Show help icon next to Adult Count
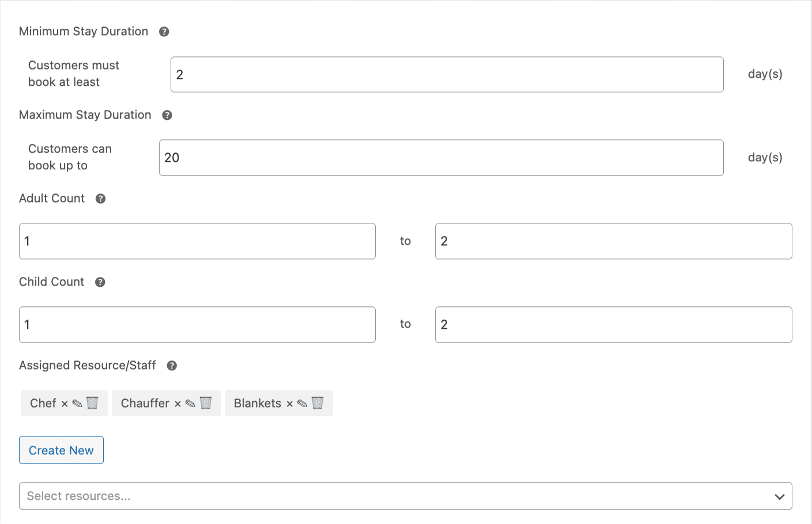Viewport: 812px width, 524px height. coord(100,199)
